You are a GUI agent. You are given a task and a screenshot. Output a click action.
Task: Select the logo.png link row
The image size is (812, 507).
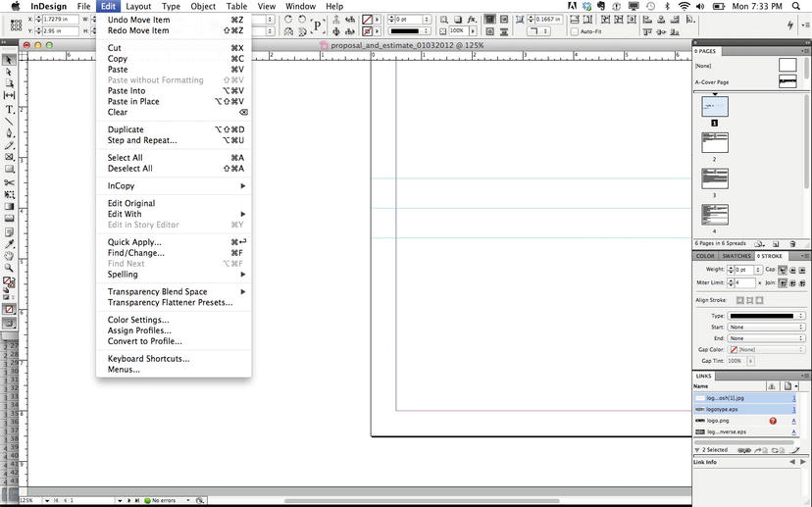pos(745,421)
